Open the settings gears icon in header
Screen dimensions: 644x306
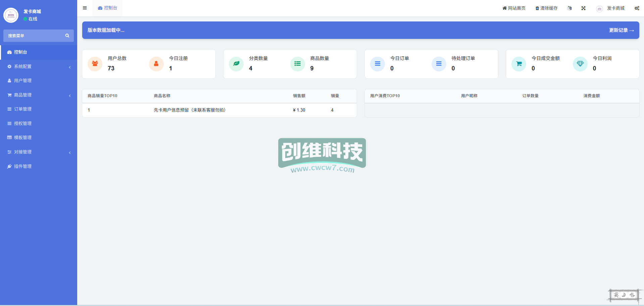click(x=637, y=8)
